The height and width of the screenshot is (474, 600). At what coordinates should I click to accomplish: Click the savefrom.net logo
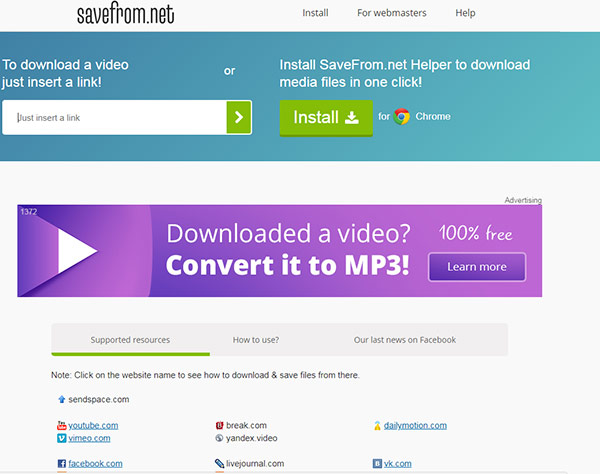pyautogui.click(x=126, y=13)
